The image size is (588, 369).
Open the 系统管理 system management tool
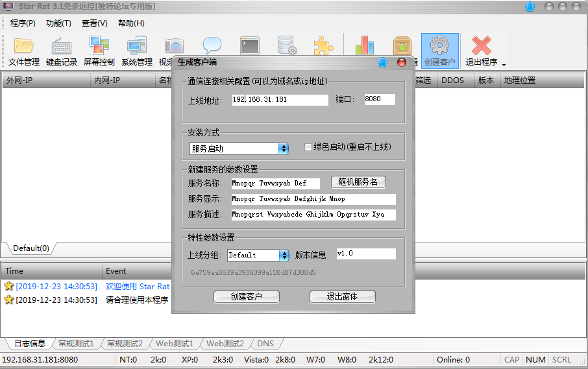137,51
